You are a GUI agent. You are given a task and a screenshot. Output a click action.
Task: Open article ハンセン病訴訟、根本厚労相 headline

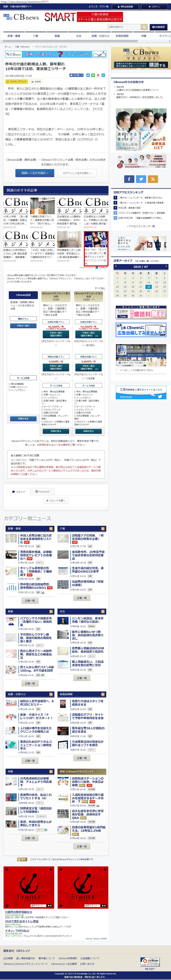[x=87, y=620]
